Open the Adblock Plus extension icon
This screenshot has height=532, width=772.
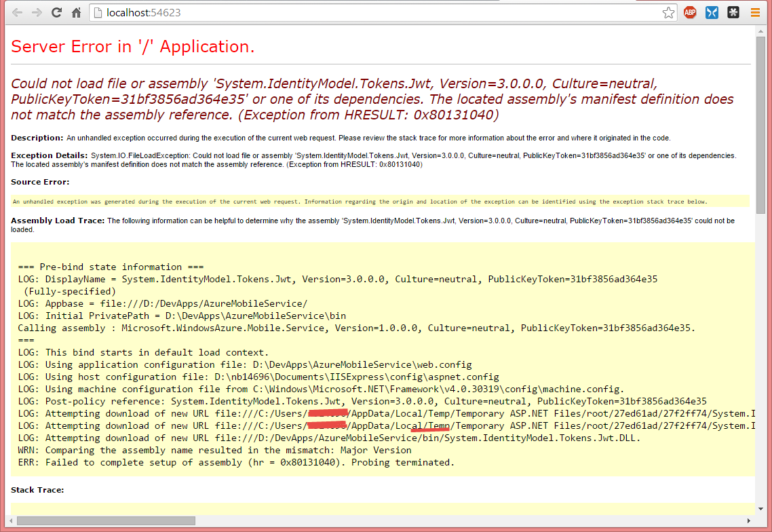pos(691,13)
